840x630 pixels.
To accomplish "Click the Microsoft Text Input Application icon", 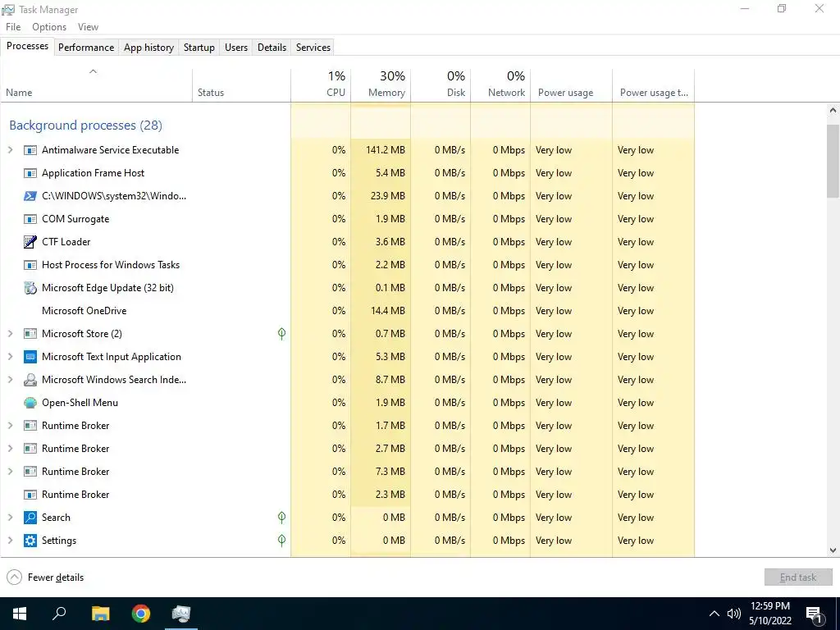I will [x=30, y=357].
